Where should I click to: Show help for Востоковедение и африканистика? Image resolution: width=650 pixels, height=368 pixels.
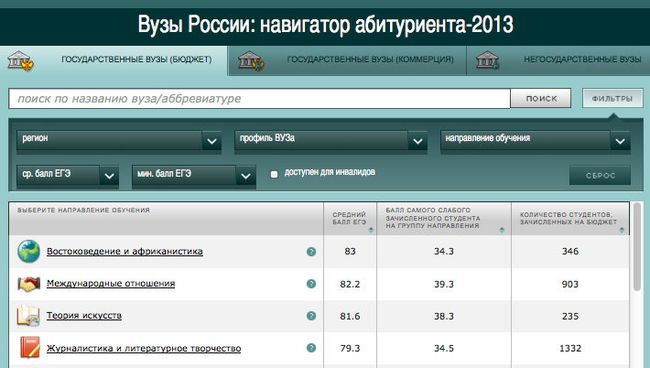(311, 252)
